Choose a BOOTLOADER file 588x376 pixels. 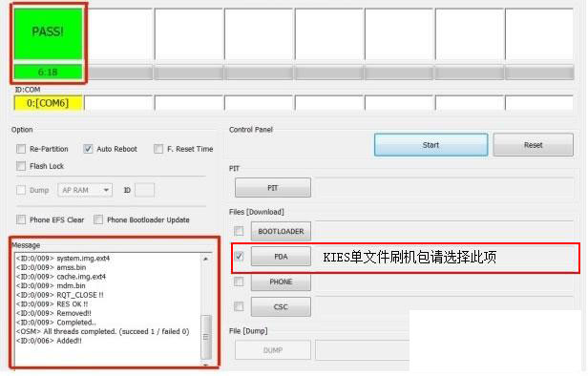click(x=281, y=232)
